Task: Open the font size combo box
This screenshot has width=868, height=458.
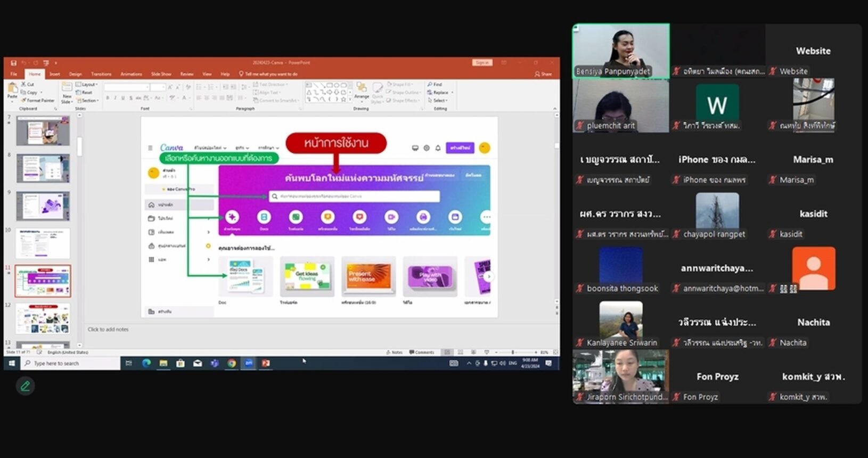Action: [x=158, y=87]
